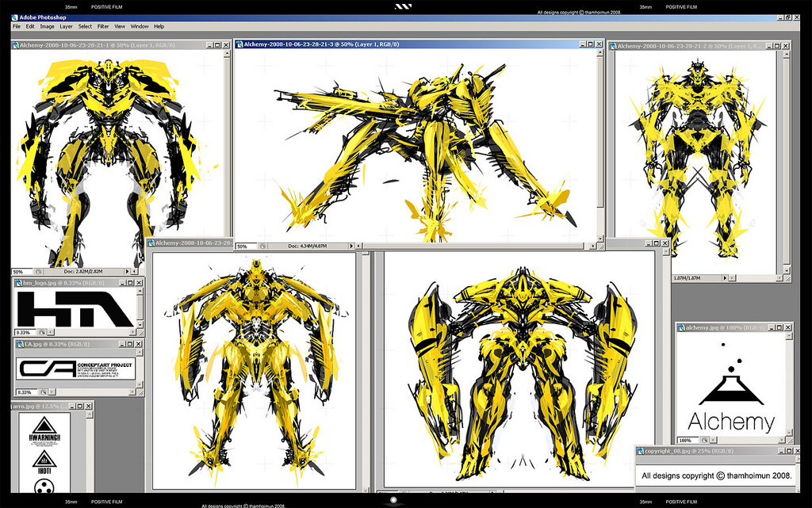Image resolution: width=812 pixels, height=508 pixels.
Task: Click the 'Doc: 4.34M/4.87M' status text
Action: coord(308,246)
